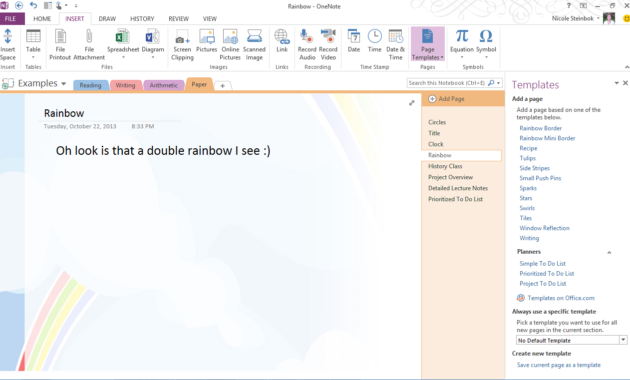Open the Help question mark
Image resolution: width=630 pixels, height=380 pixels.
click(x=569, y=6)
